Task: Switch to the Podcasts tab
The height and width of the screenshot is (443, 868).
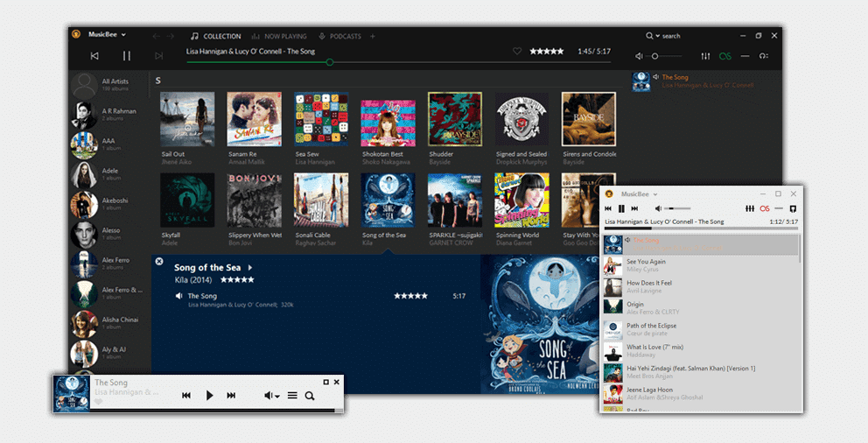Action: (x=339, y=36)
